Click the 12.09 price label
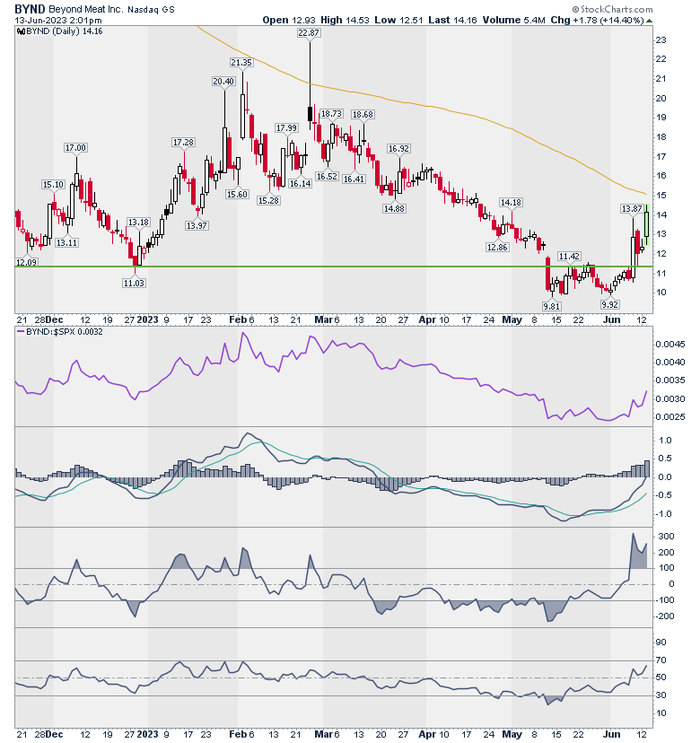The width and height of the screenshot is (700, 743). coord(27,262)
